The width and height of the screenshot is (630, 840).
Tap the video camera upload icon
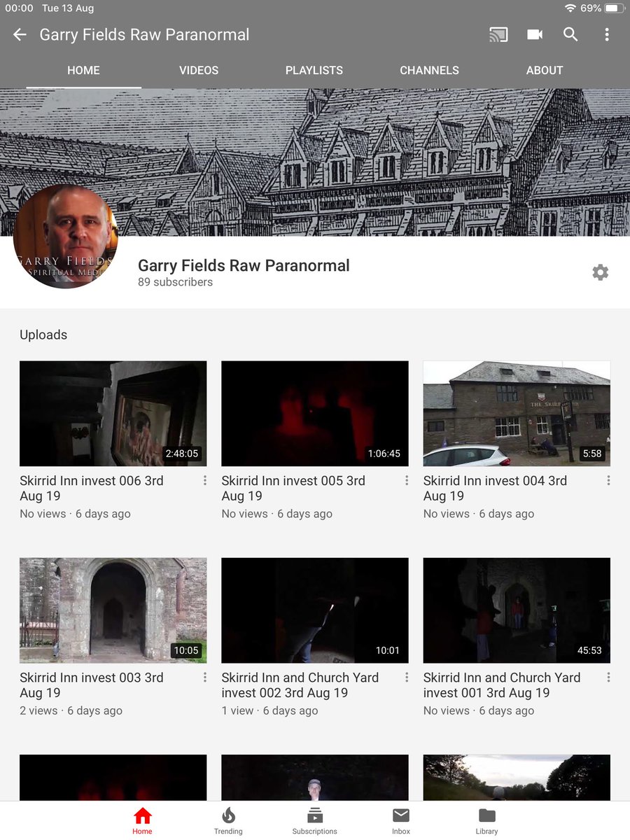tap(535, 34)
